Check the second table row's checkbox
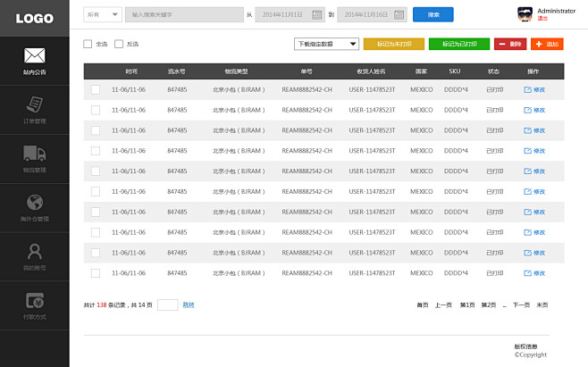 click(96, 110)
